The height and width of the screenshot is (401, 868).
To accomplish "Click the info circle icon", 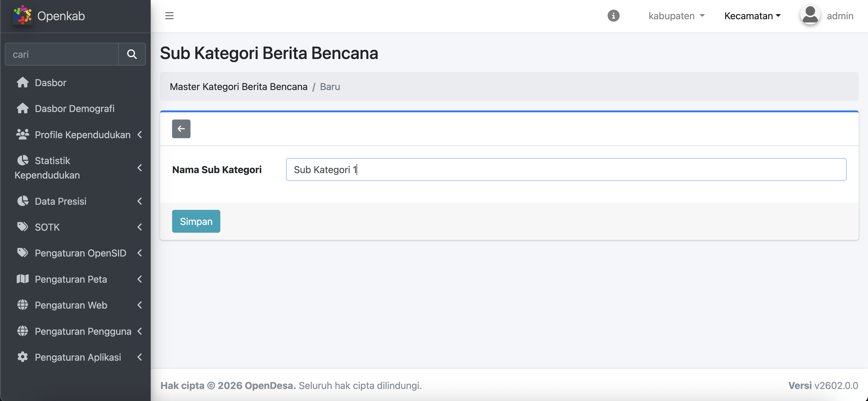I will [x=613, y=16].
